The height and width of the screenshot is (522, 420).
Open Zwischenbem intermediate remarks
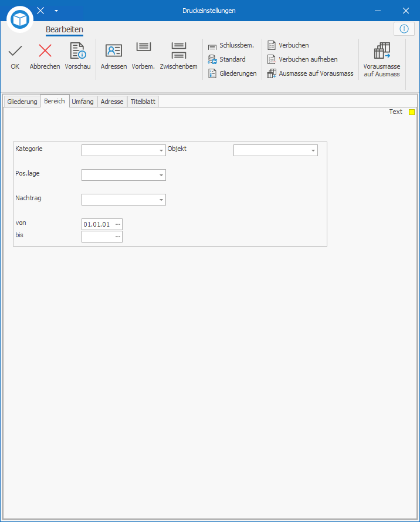point(178,56)
